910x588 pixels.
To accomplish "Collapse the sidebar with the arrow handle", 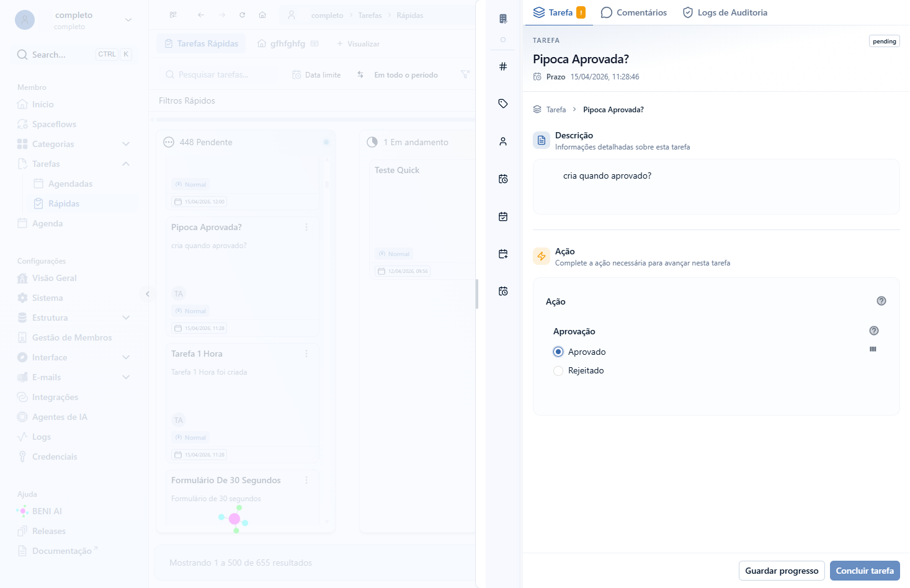I will (x=147, y=294).
